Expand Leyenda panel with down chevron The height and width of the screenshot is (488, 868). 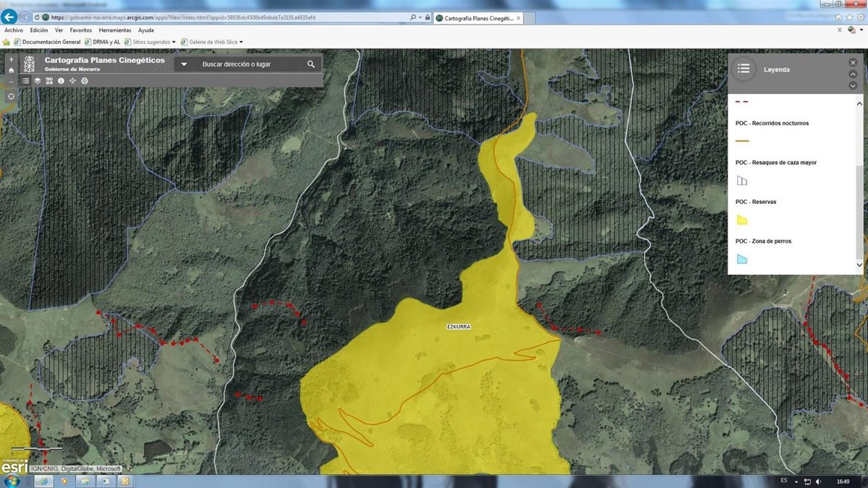point(853,86)
